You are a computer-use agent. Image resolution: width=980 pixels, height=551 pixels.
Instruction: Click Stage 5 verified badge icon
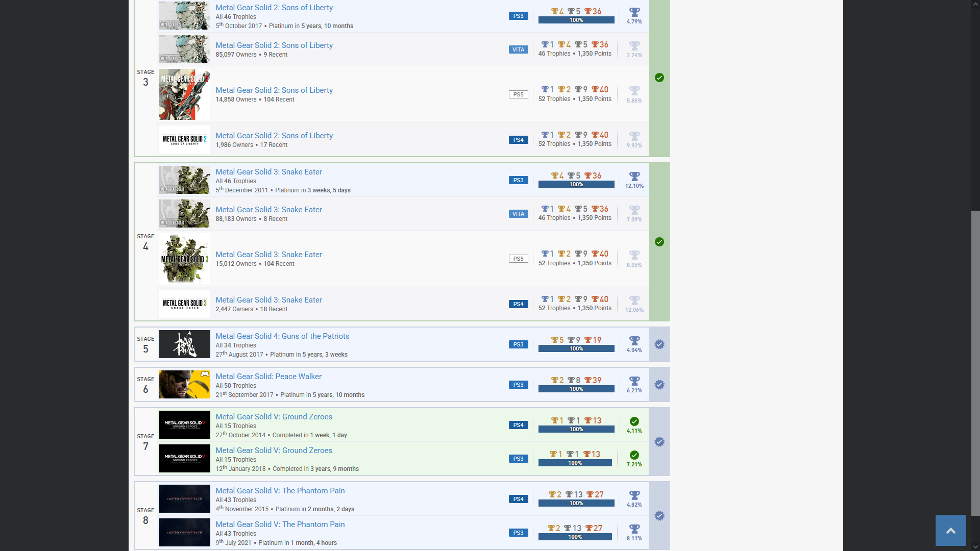[x=659, y=344]
